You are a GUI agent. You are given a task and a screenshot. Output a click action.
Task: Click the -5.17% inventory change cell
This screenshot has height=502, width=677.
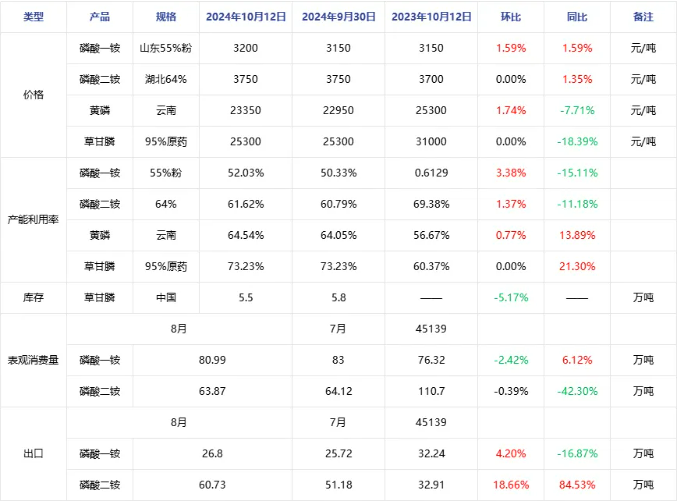coord(511,298)
